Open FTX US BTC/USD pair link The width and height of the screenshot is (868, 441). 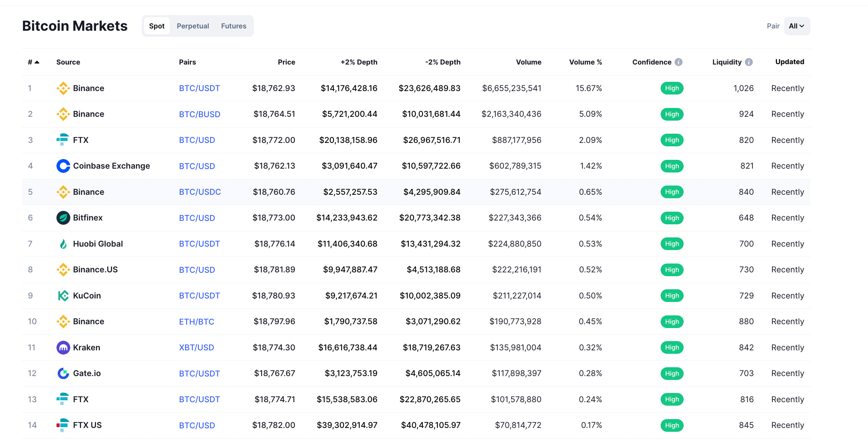197,425
